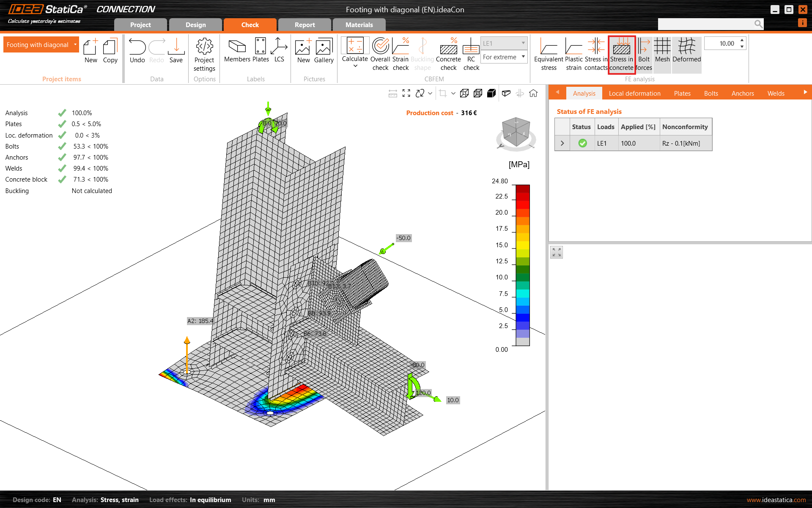Open crop view options chevron
812x508 pixels.
coord(453,93)
